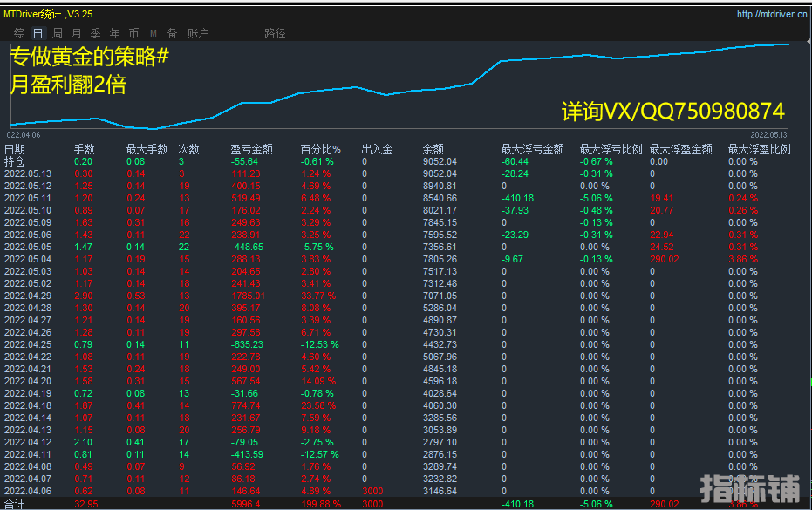The height and width of the screenshot is (510, 812).
Task: Click the 最大浮盈金额 column header
Action: coord(681,150)
